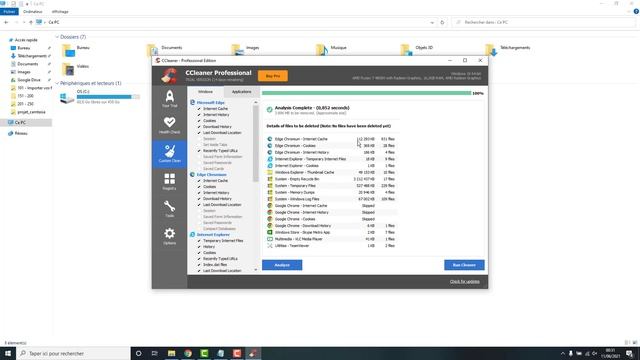Open notification center in system tray
The width and height of the screenshot is (640, 360).
click(x=630, y=353)
